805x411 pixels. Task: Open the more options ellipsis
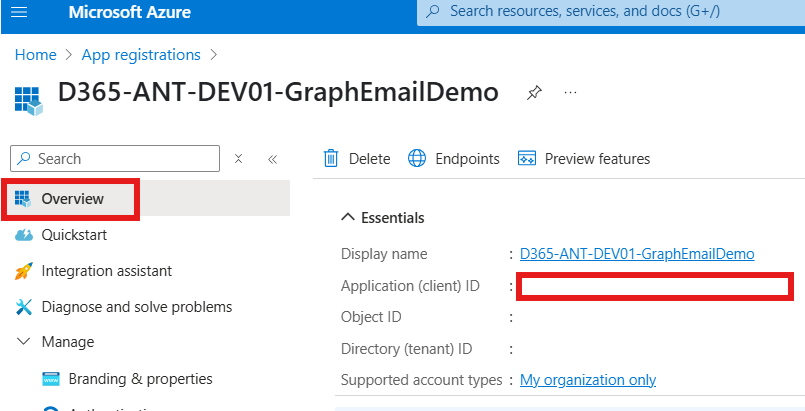(x=570, y=93)
